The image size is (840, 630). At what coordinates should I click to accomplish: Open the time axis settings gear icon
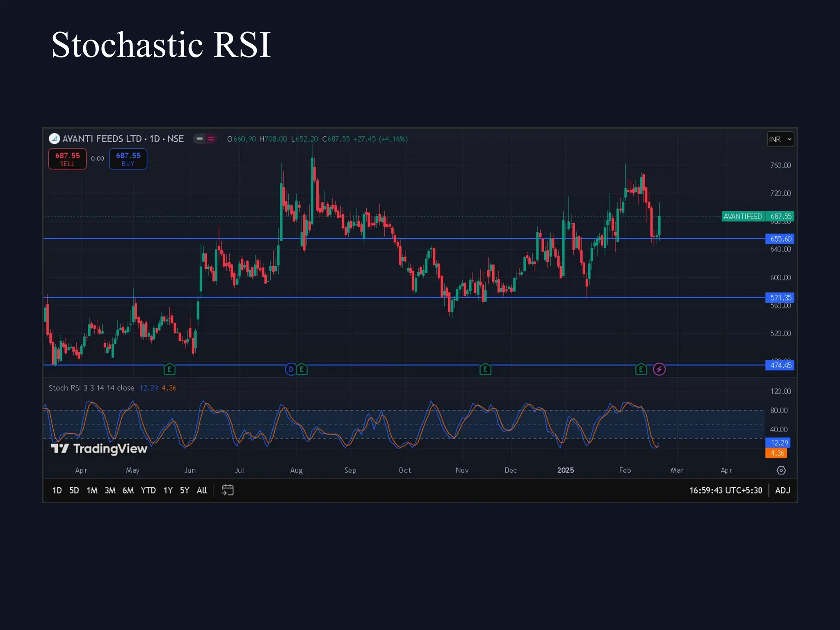pos(781,470)
